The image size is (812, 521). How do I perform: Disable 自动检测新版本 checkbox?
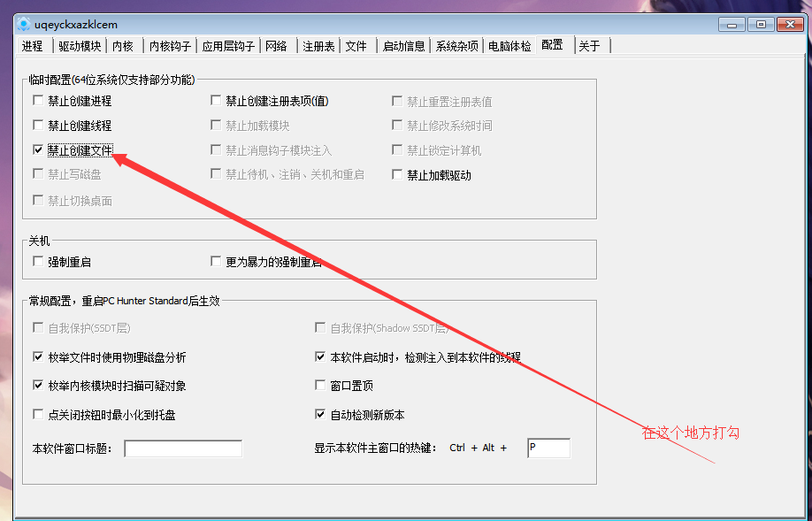click(320, 414)
